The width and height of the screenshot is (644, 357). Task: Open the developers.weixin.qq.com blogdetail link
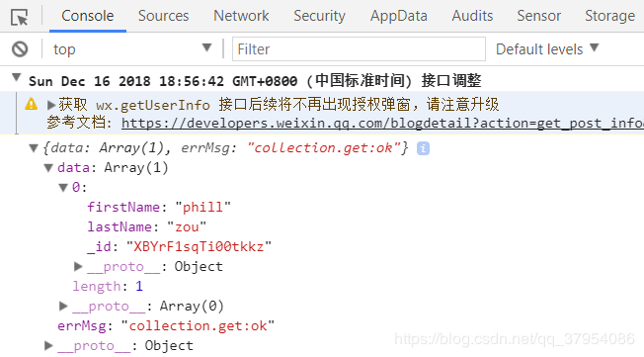point(382,123)
